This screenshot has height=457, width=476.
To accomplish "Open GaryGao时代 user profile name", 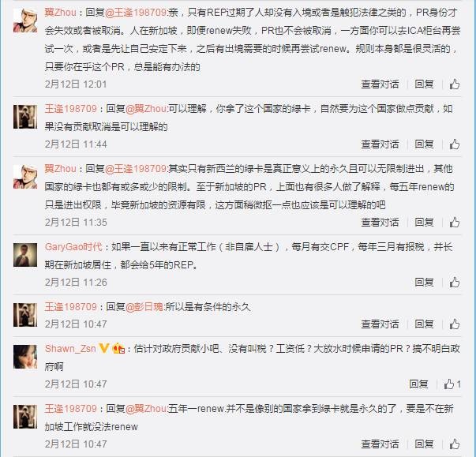I will pos(73,247).
